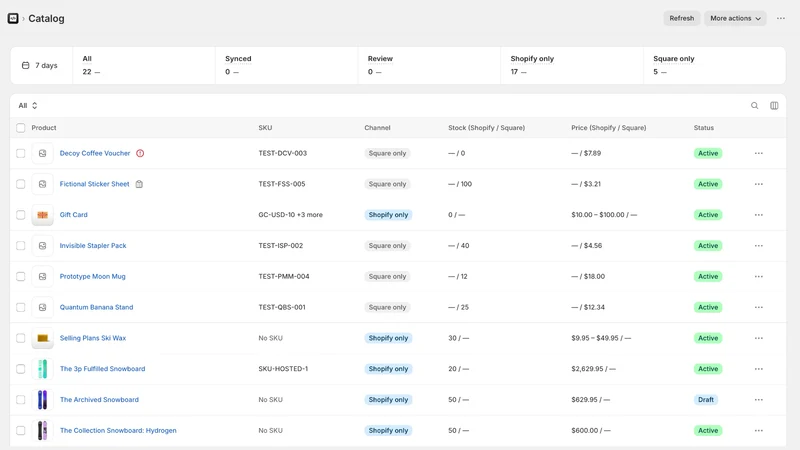Open the All view selector dropdown

point(28,106)
